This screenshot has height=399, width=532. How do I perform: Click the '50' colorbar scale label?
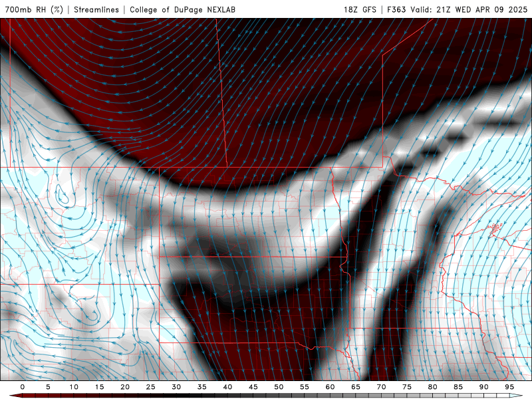[279, 387]
